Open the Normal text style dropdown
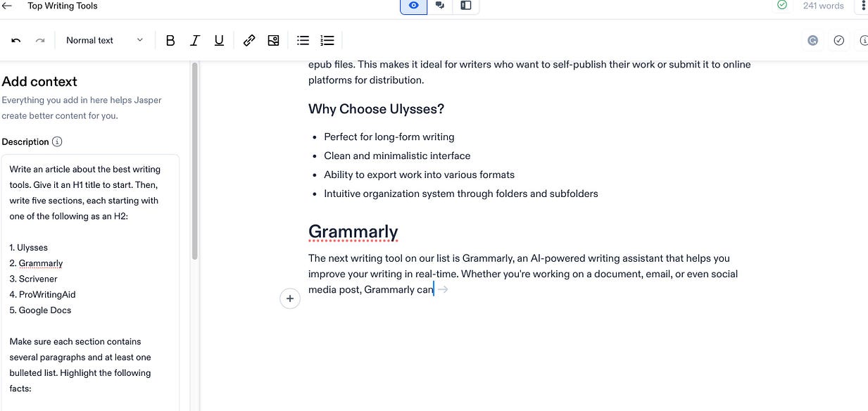 point(102,40)
